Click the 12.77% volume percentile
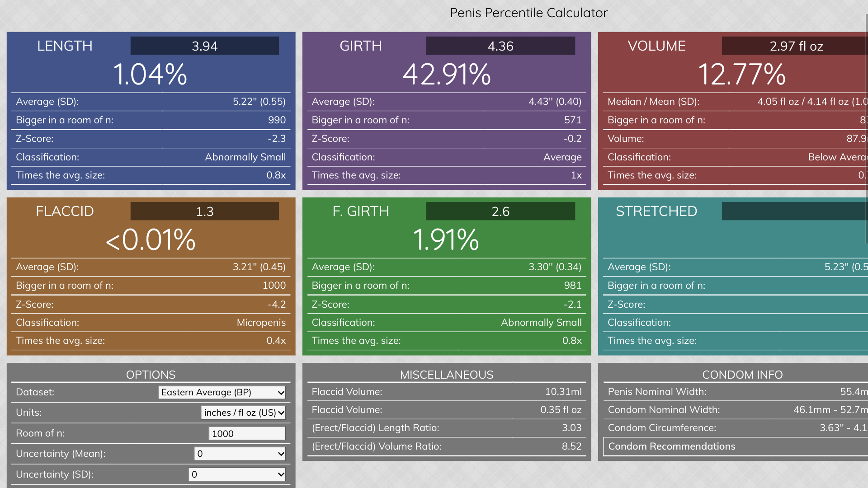Image resolution: width=868 pixels, height=488 pixels. tap(742, 74)
